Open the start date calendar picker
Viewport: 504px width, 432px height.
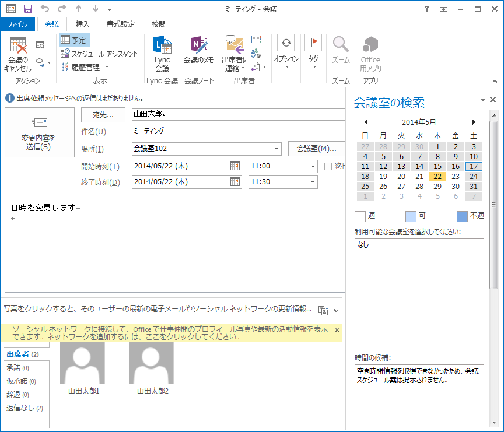(235, 166)
